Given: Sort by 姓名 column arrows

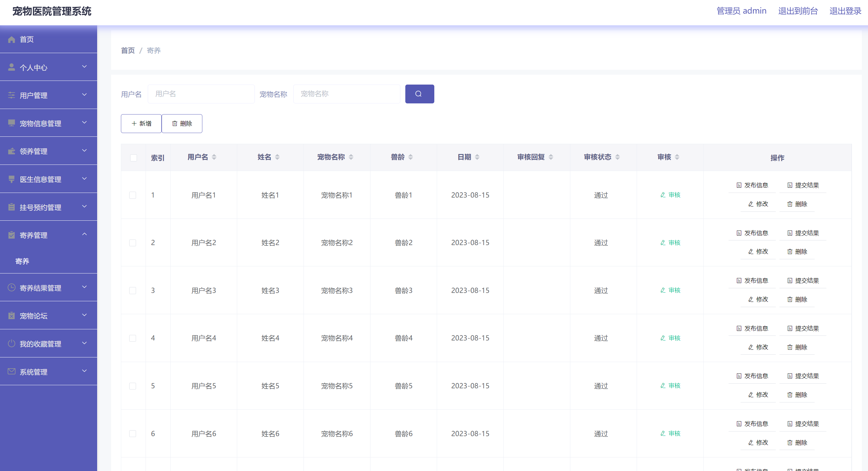Looking at the screenshot, I should tap(277, 157).
